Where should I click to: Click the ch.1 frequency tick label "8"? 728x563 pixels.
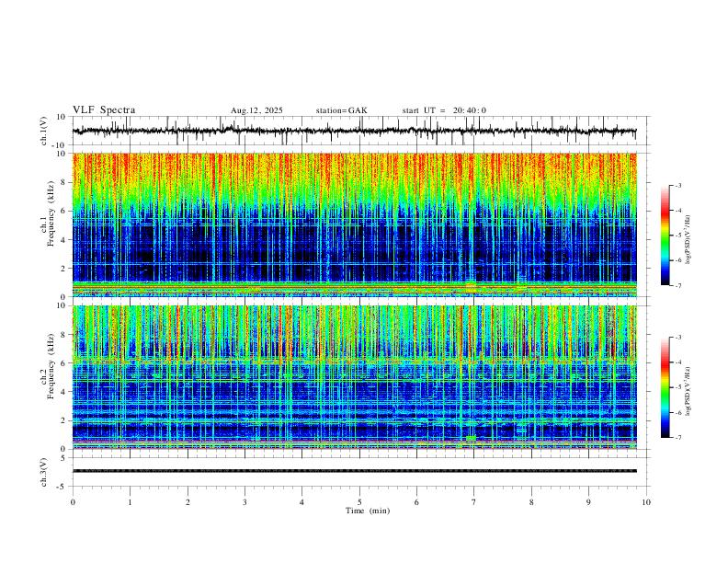[x=64, y=182]
